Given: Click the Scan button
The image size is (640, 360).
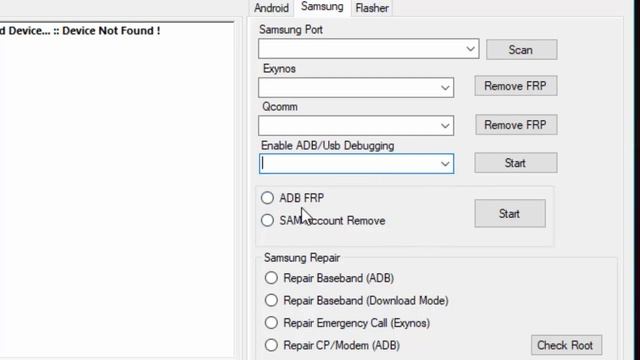Looking at the screenshot, I should tap(521, 50).
